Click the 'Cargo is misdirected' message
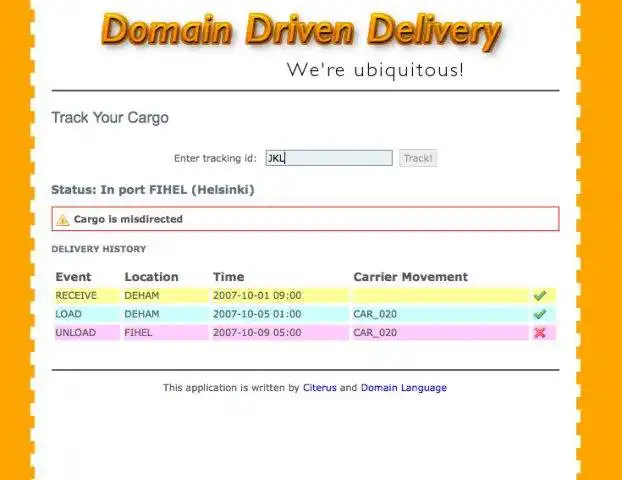 point(128,219)
